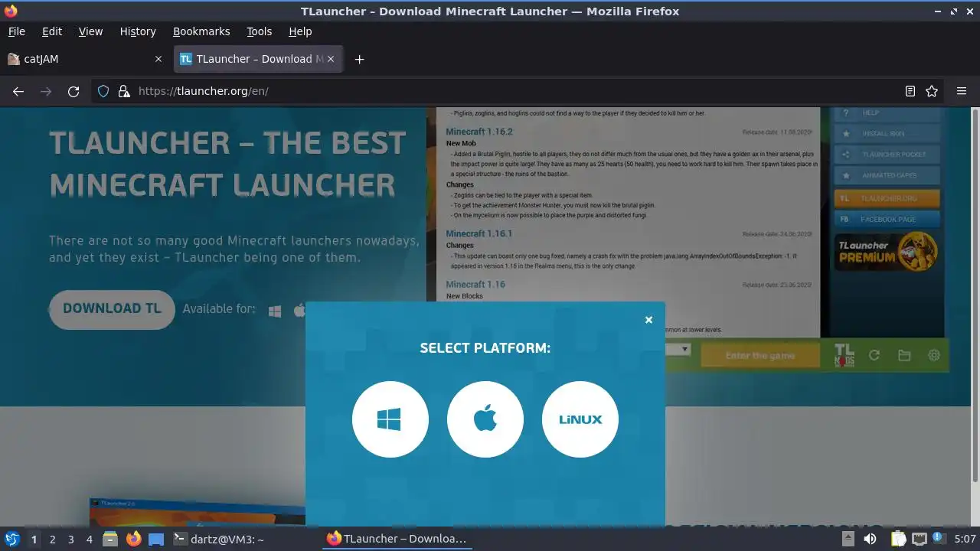Maximize the Firefox window
This screenshot has height=551, width=980.
coord(954,11)
